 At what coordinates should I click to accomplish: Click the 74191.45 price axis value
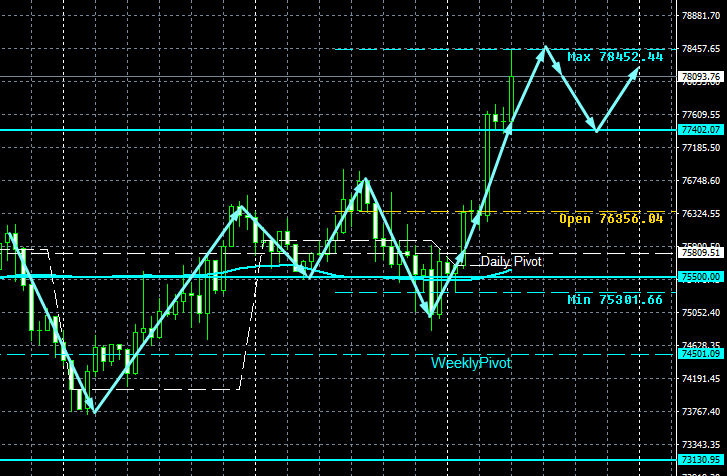(x=701, y=378)
